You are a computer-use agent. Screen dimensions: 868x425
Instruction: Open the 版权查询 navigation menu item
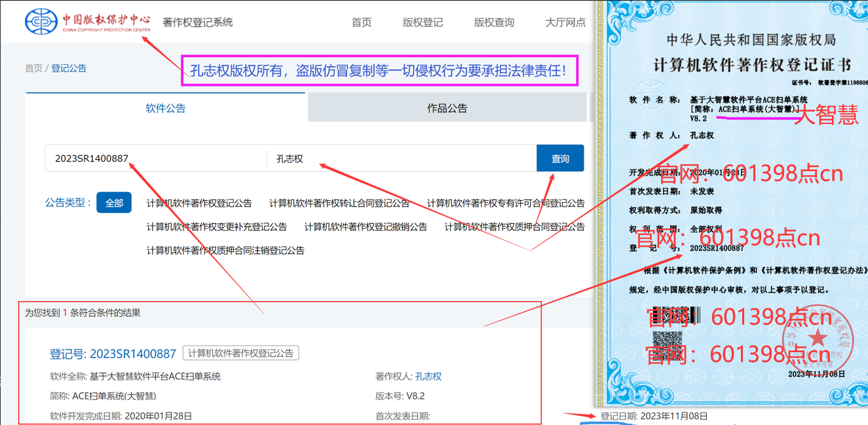coord(494,22)
